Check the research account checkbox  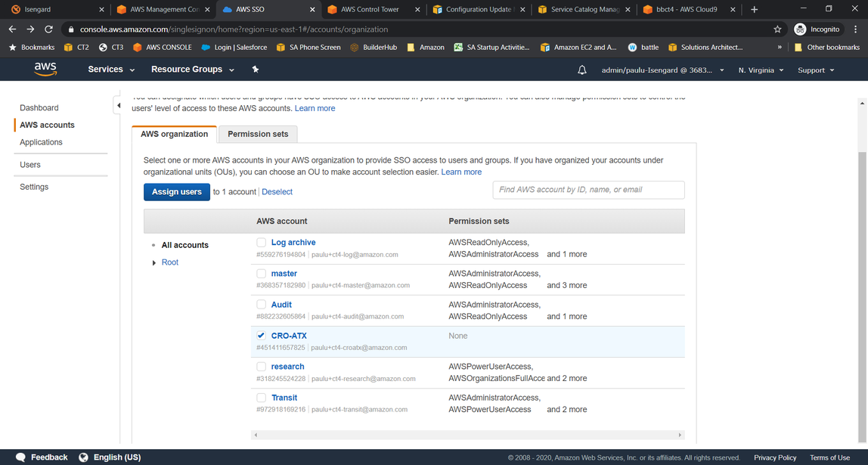tap(262, 367)
